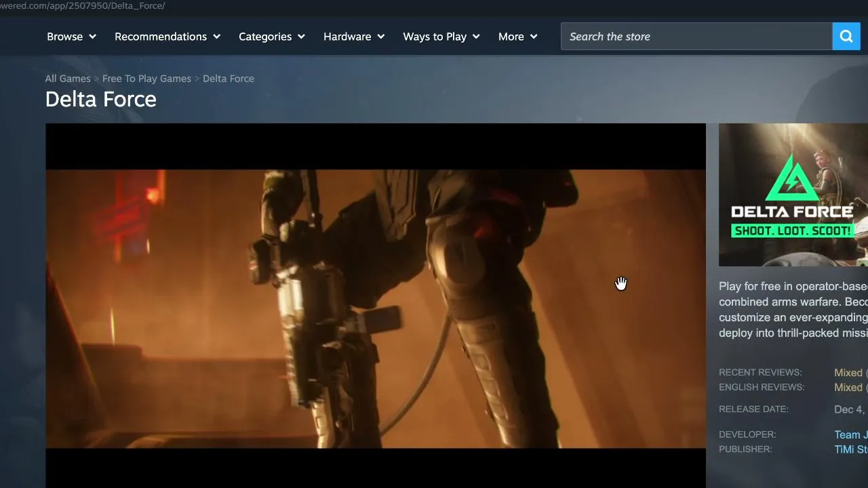Click the PUBLISHER label
This screenshot has height=488, width=868.
coord(745,449)
